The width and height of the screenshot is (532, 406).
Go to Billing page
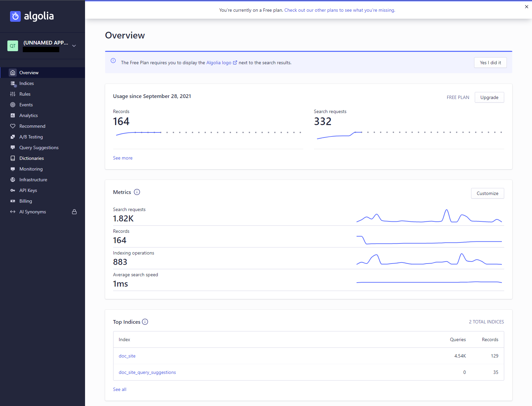pos(43,201)
